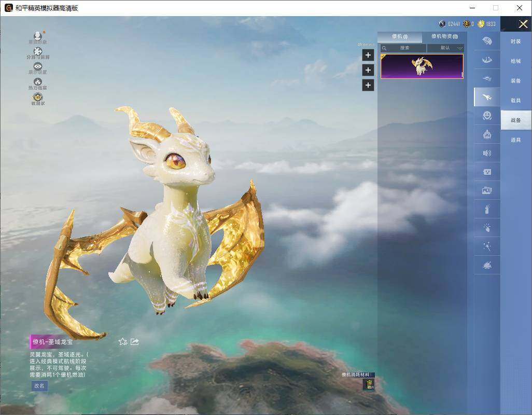Open the 装备 category

click(516, 81)
